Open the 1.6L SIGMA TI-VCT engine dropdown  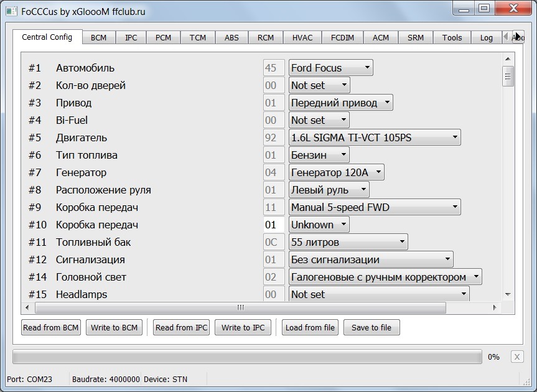point(375,138)
